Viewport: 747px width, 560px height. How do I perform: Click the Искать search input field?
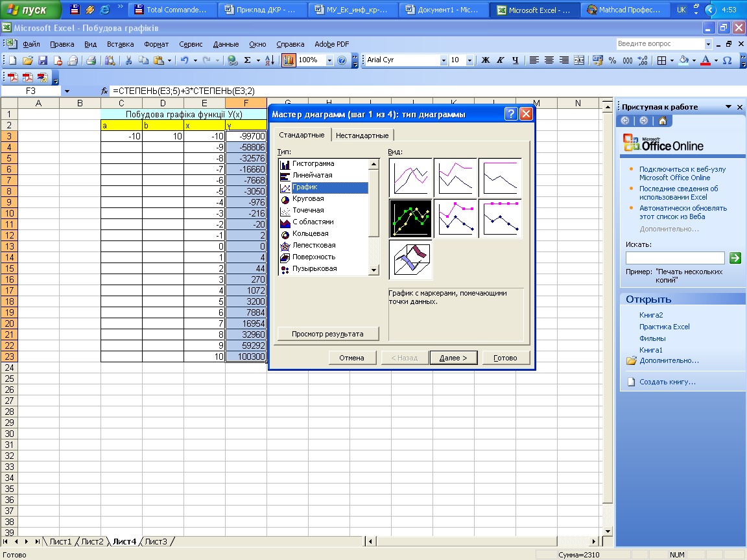pyautogui.click(x=675, y=257)
